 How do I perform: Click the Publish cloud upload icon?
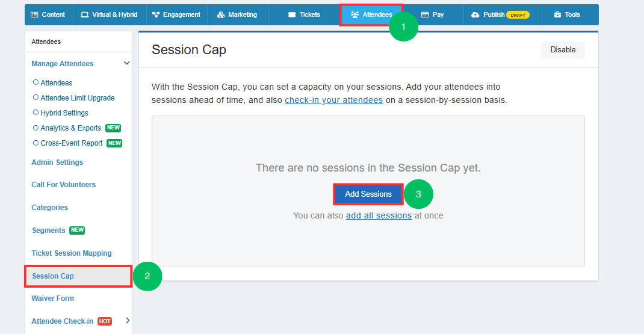[475, 15]
